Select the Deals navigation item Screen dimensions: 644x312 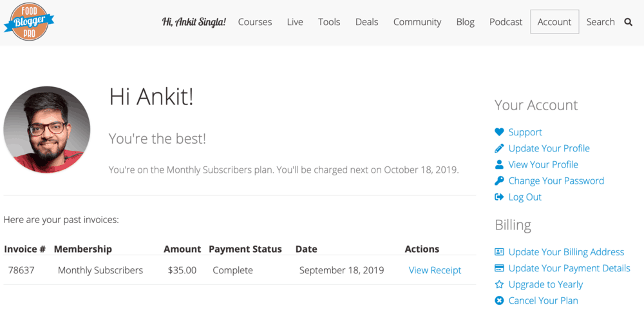[367, 22]
